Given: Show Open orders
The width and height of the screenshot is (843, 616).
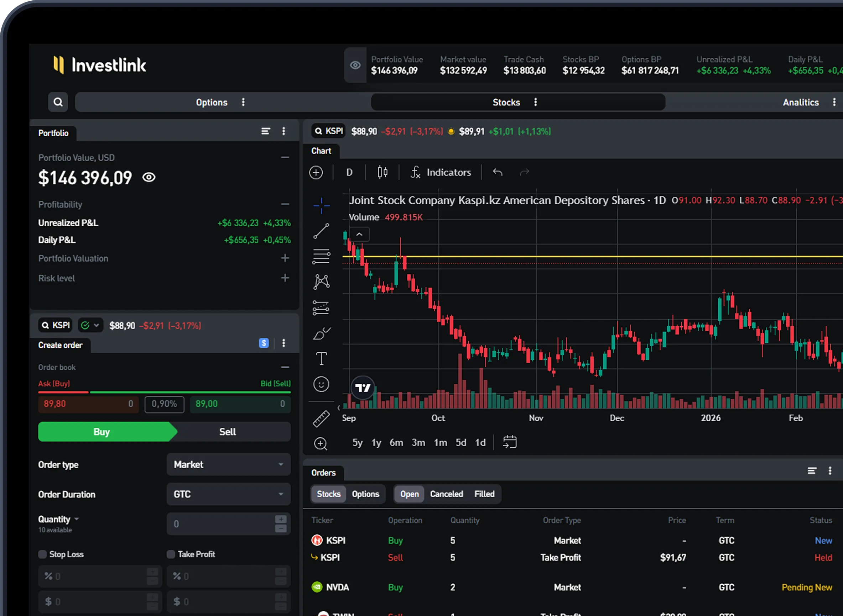Looking at the screenshot, I should coord(409,494).
